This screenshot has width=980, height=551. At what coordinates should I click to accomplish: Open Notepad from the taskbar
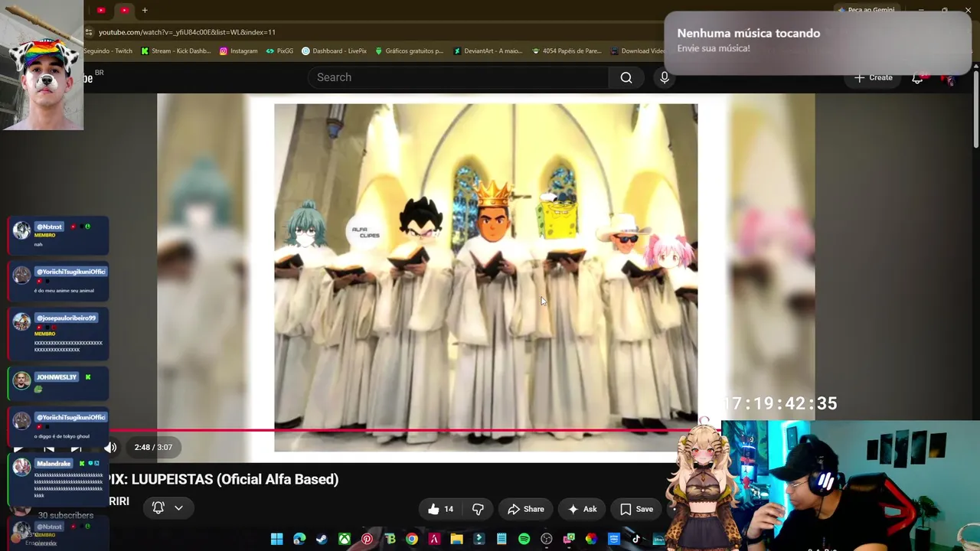tap(501, 539)
